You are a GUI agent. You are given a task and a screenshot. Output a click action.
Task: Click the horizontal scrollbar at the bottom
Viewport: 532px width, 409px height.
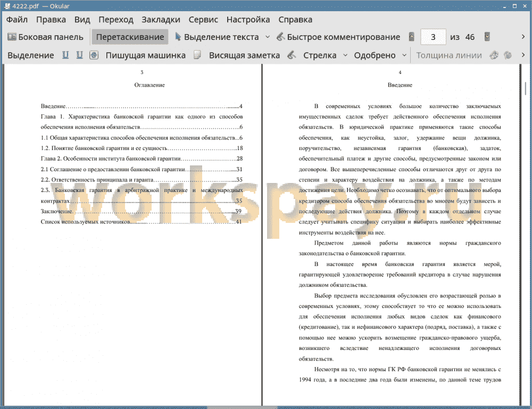(242, 407)
